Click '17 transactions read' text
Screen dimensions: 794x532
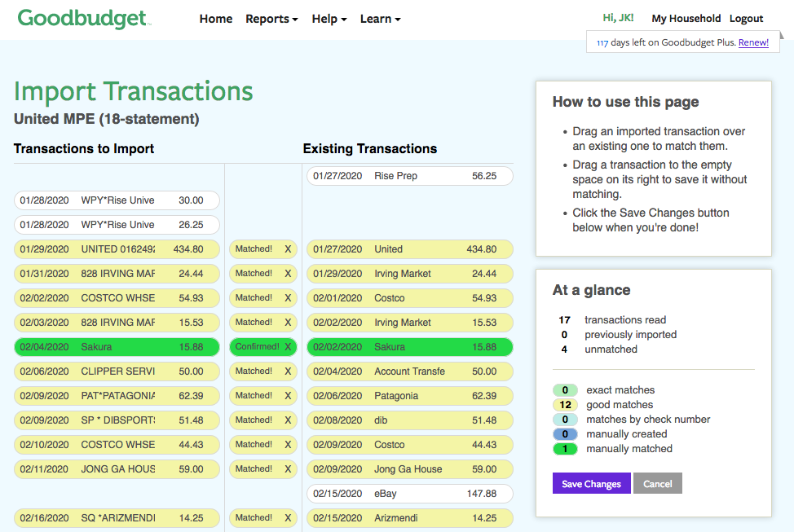coord(612,320)
